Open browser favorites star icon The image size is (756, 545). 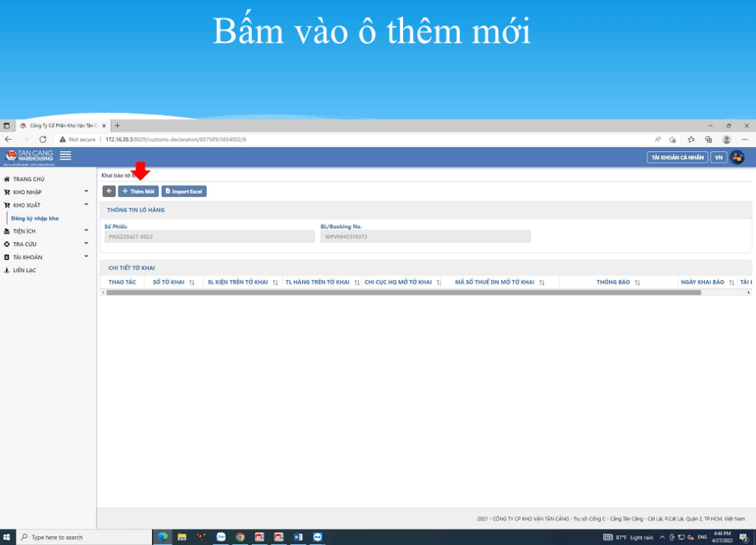[690, 139]
